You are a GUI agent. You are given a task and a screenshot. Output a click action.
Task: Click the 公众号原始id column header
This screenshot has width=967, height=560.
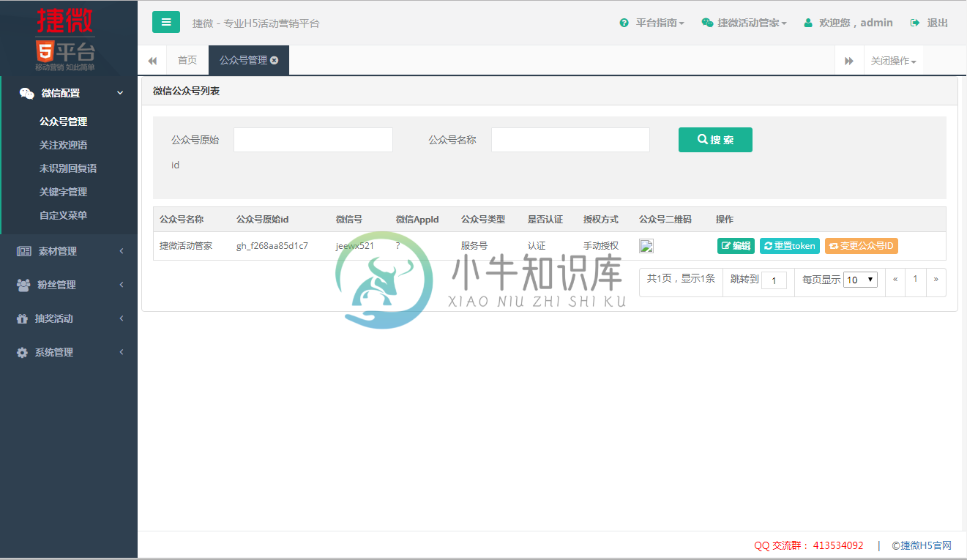point(263,220)
